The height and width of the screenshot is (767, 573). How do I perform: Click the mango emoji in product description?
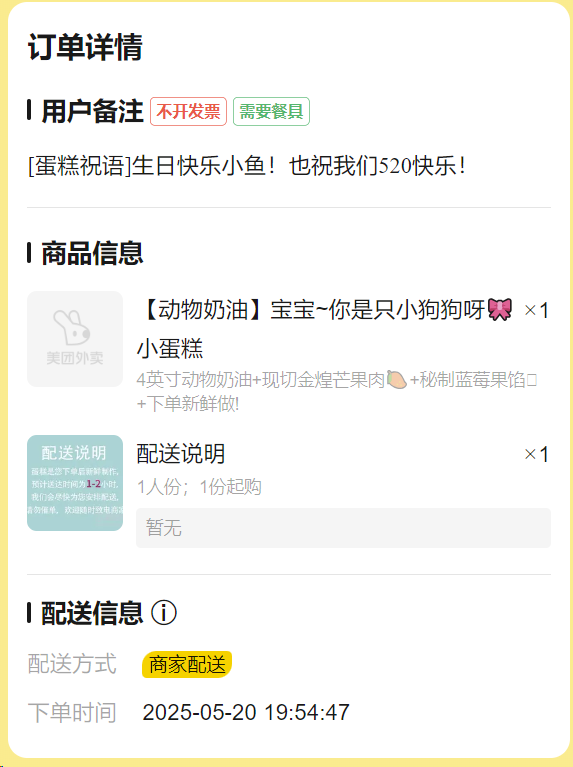click(396, 380)
